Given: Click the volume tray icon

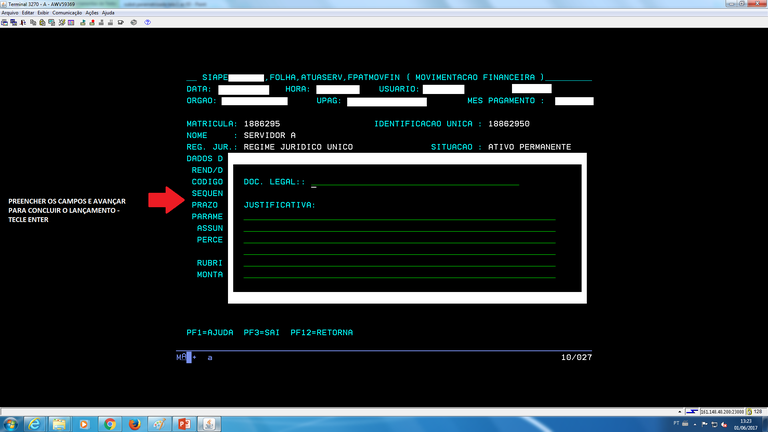Looking at the screenshot, I should 724,424.
